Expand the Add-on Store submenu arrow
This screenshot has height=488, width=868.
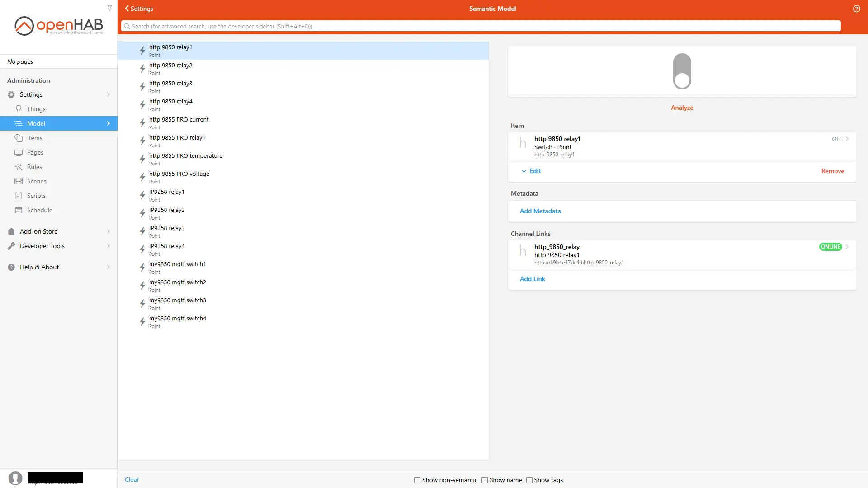coord(108,231)
